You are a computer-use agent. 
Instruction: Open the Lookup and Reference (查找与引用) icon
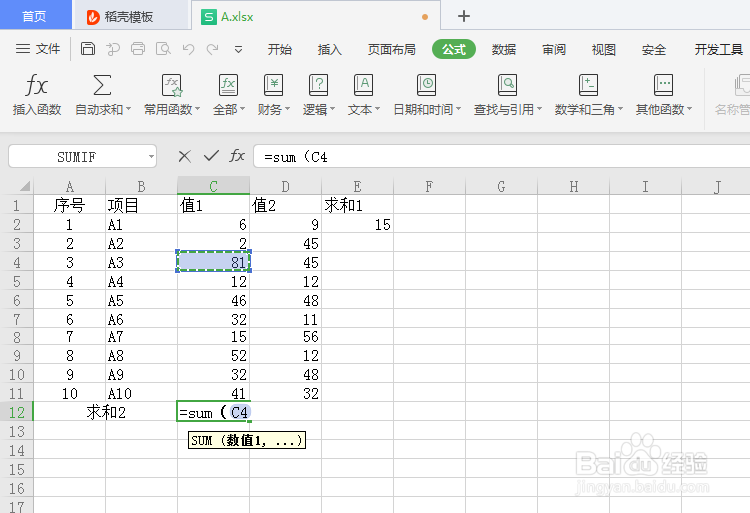click(x=507, y=86)
